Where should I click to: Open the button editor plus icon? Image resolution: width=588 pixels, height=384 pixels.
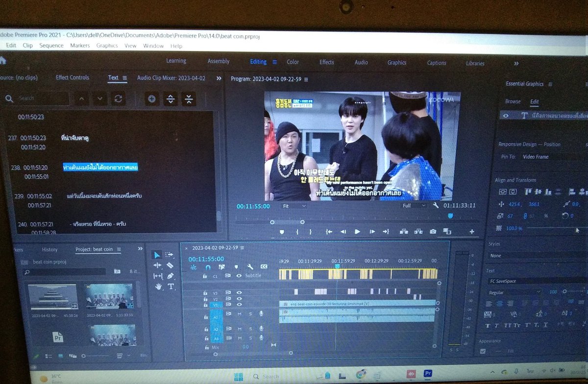pos(472,232)
